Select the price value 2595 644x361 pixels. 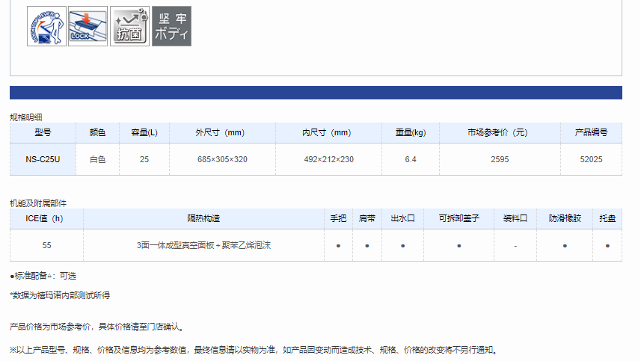[500, 159]
